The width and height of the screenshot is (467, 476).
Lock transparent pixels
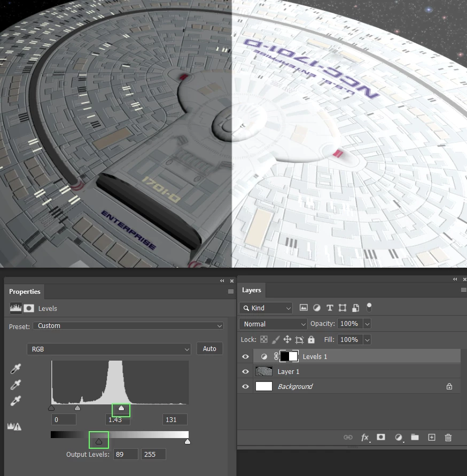coord(264,339)
